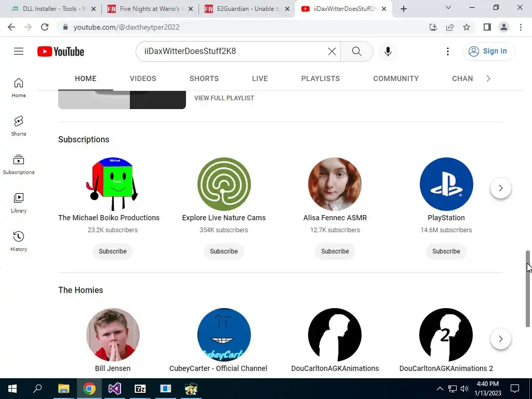Open the notification center icon
The width and height of the screenshot is (532, 399).
tap(515, 389)
